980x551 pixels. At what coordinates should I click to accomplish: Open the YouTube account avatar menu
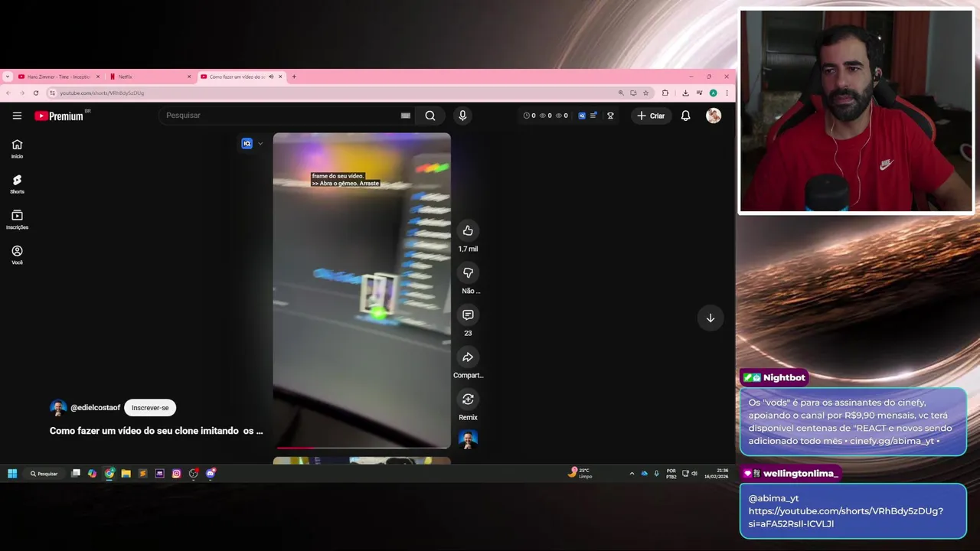pyautogui.click(x=714, y=116)
